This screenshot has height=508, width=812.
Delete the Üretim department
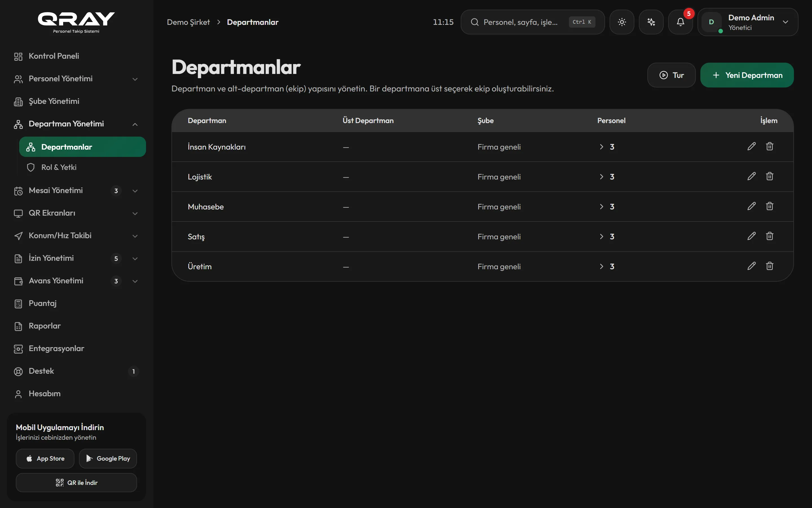pos(770,266)
